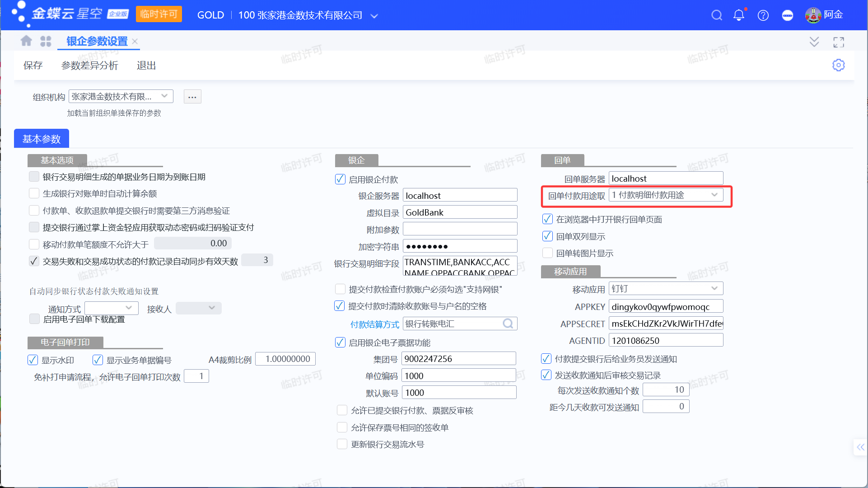Toggle fullscreen mode icon
This screenshot has width=868, height=488.
(x=838, y=42)
